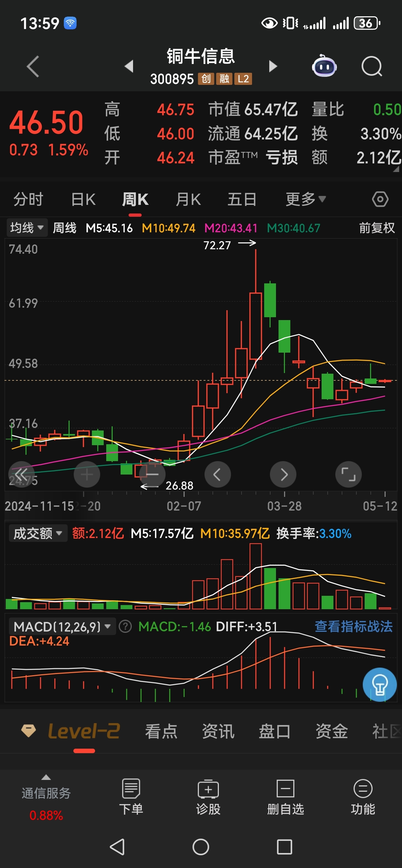Jump to earliest candles with double-left arrow

(x=22, y=474)
